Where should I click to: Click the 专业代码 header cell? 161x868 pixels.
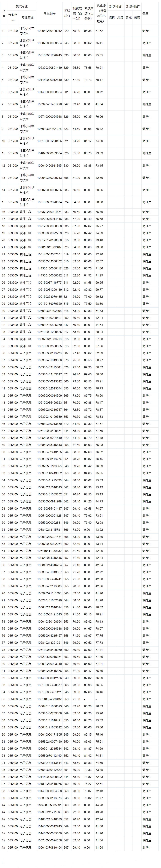[13, 18]
